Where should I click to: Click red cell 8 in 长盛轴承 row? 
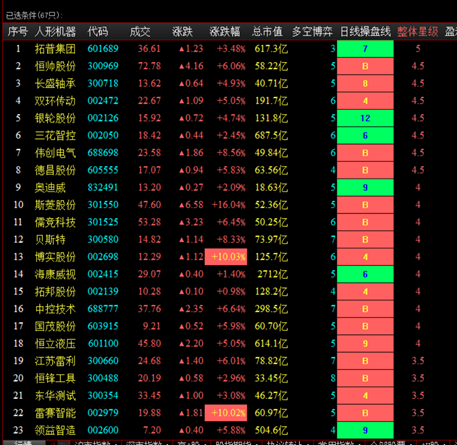pos(365,83)
